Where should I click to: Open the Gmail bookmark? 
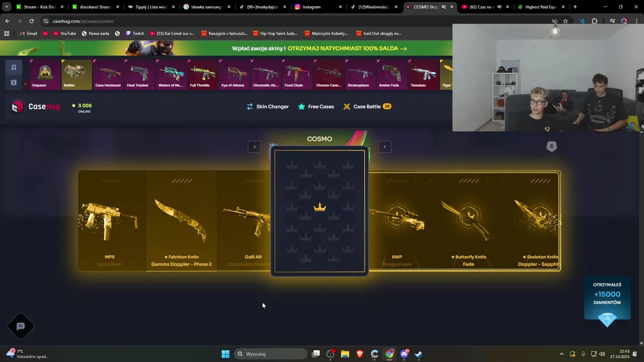tap(28, 33)
